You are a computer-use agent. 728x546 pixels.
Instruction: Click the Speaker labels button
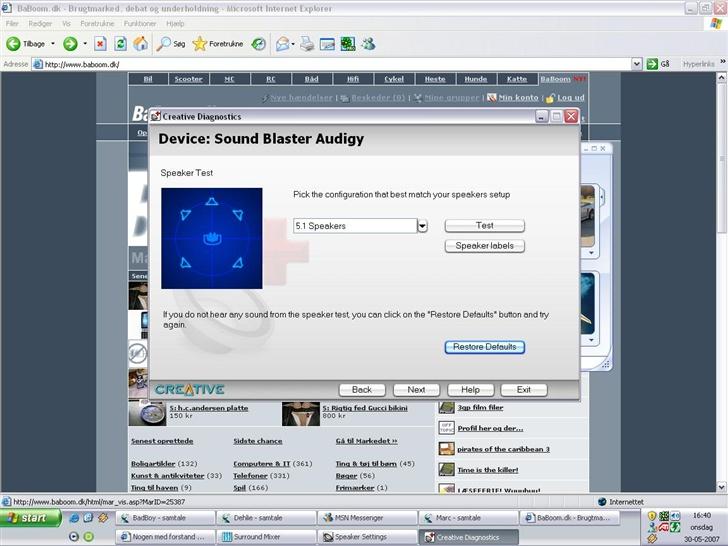(x=484, y=246)
